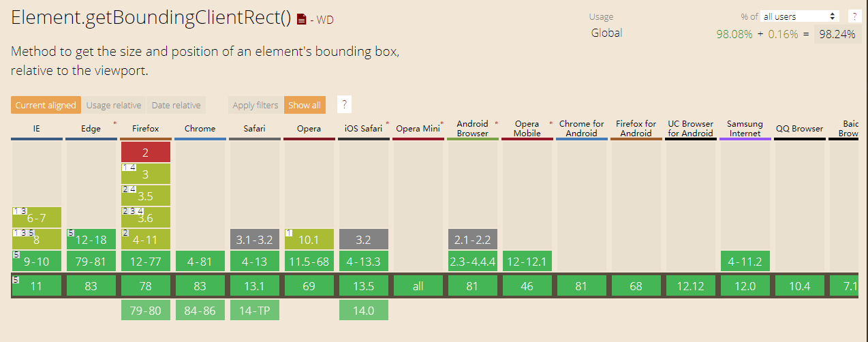The width and height of the screenshot is (868, 342).
Task: Click the IE 6-7 version cell
Action: [x=36, y=217]
